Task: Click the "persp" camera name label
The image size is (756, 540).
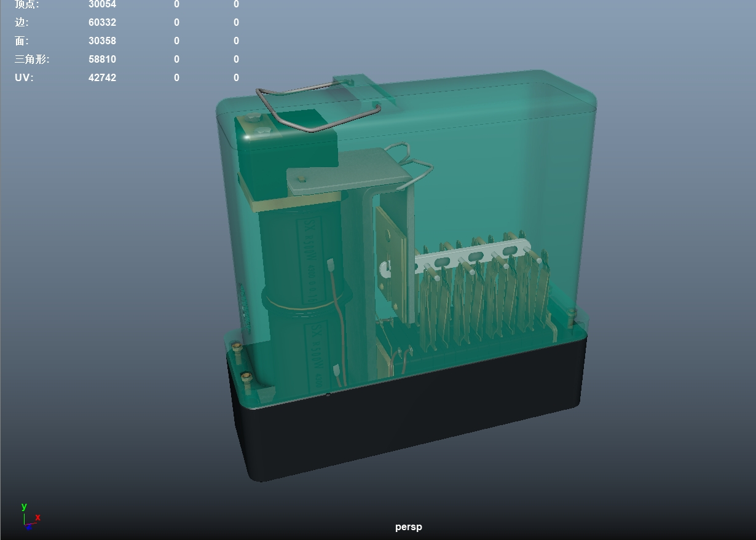Action: tap(409, 527)
